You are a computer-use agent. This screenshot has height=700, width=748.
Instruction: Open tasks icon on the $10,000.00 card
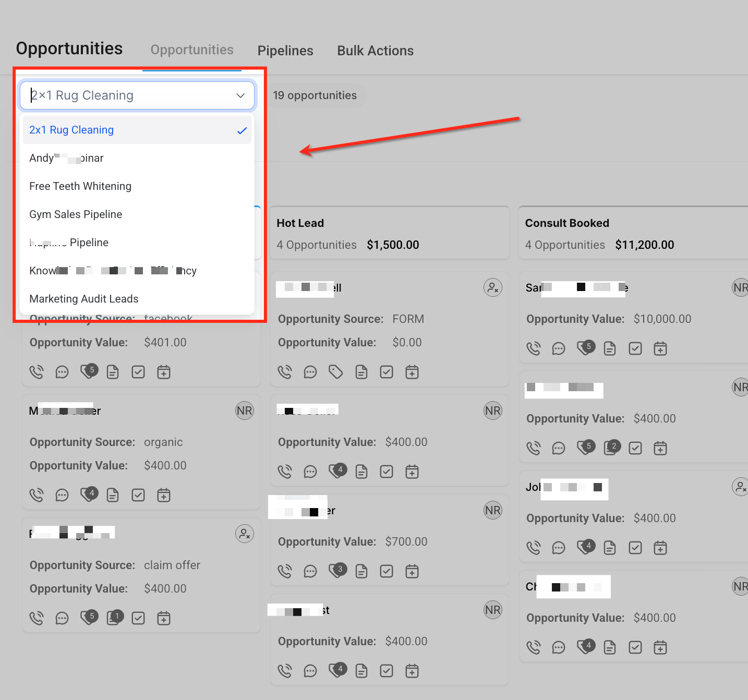coord(635,348)
